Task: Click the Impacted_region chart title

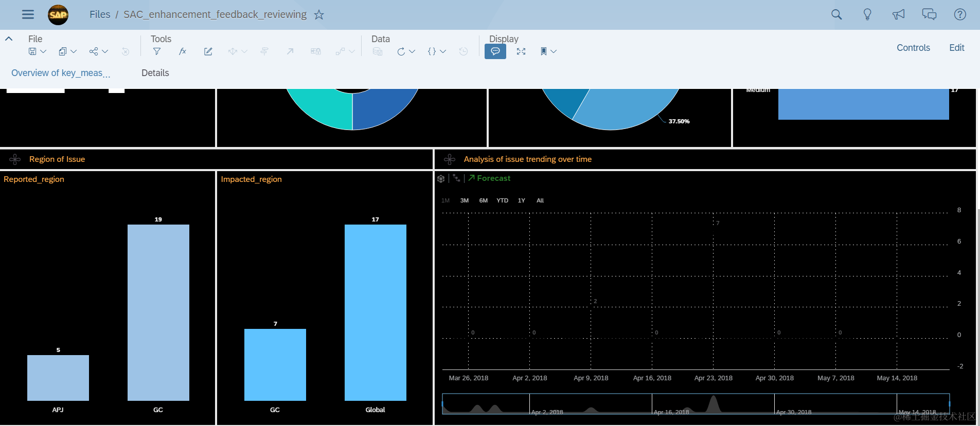Action: (x=252, y=179)
